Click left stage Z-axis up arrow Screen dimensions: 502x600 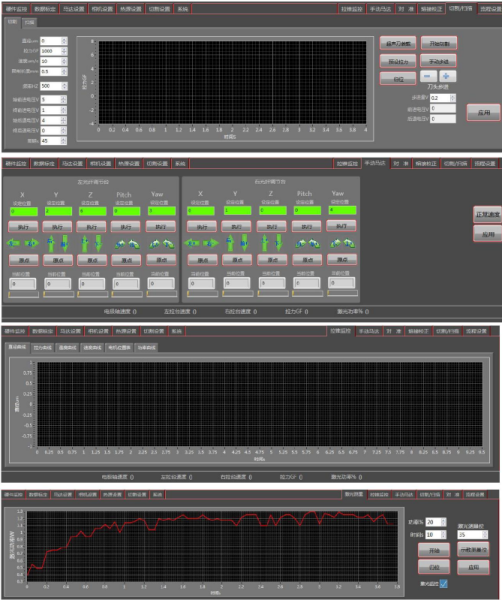[x=85, y=243]
